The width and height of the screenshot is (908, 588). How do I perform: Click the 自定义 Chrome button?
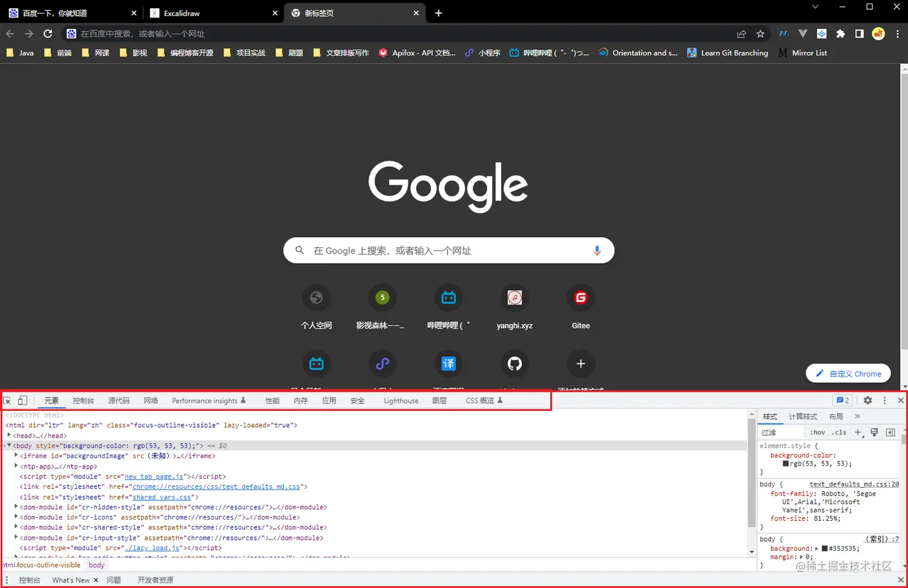tap(847, 373)
